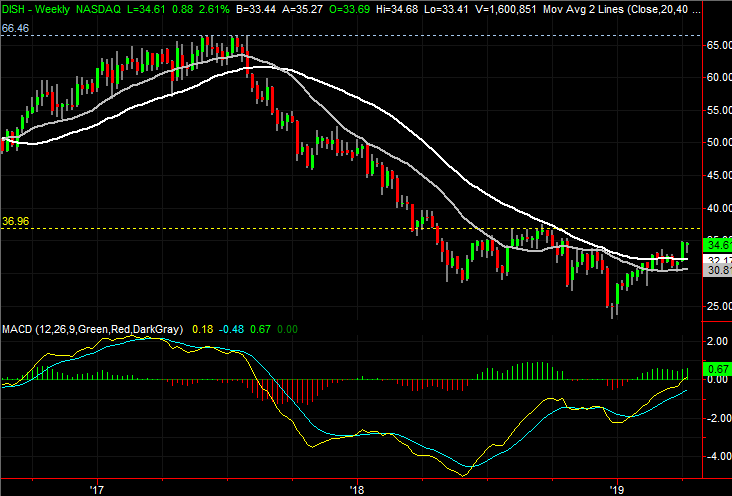Click the cyan -0.48 signal value in legend
The height and width of the screenshot is (496, 732).
tap(232, 329)
